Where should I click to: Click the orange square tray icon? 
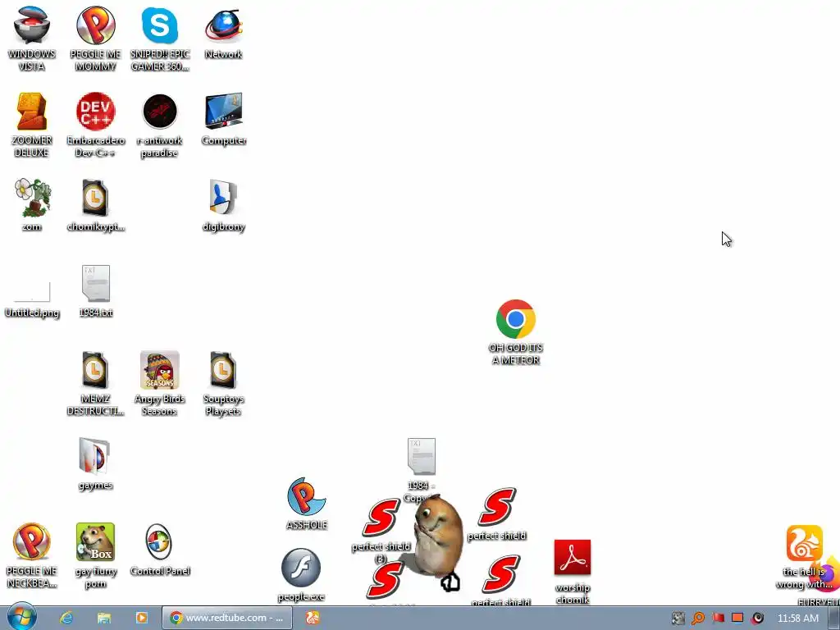click(x=737, y=619)
